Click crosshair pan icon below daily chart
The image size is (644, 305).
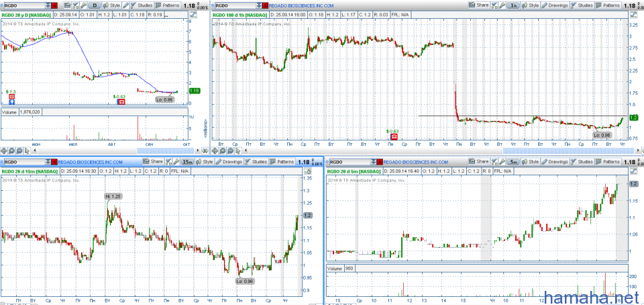(x=4, y=151)
